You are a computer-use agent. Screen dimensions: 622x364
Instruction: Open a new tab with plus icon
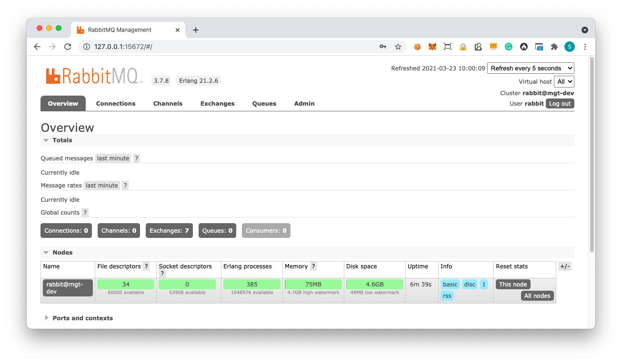click(x=196, y=30)
